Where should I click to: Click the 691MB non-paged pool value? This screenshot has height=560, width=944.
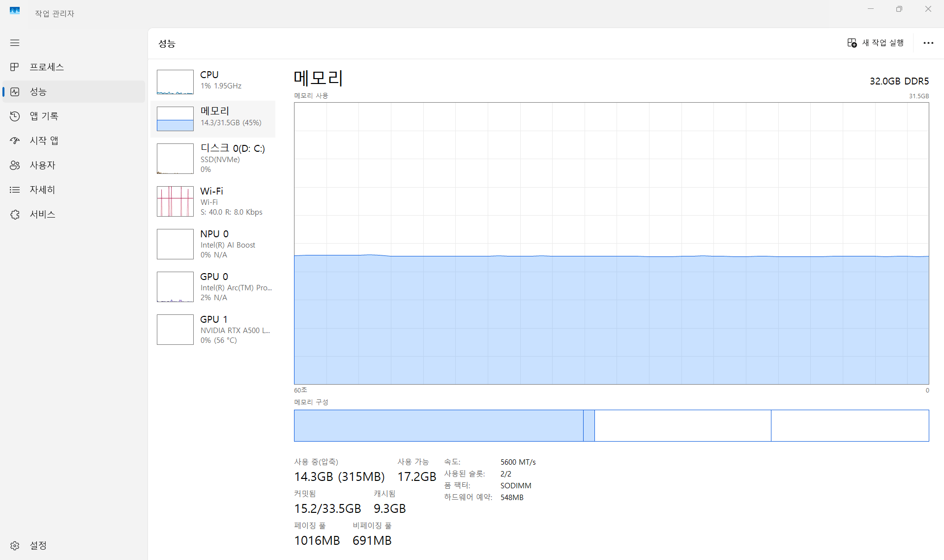(x=372, y=540)
